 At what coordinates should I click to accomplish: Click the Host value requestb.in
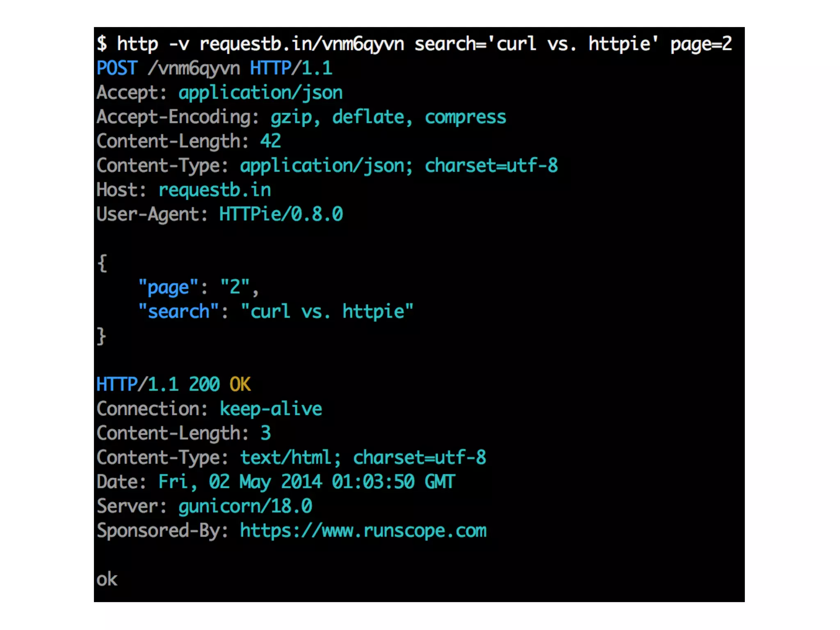(215, 190)
